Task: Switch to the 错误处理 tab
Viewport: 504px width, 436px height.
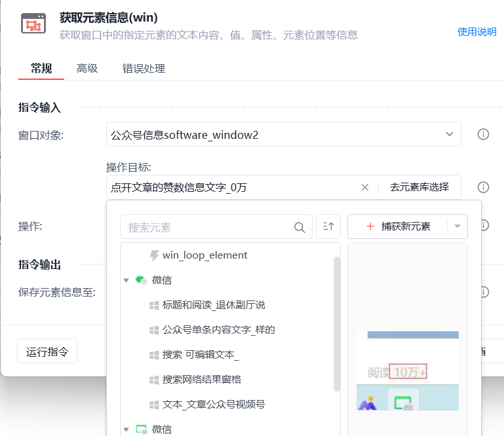Action: [x=144, y=68]
